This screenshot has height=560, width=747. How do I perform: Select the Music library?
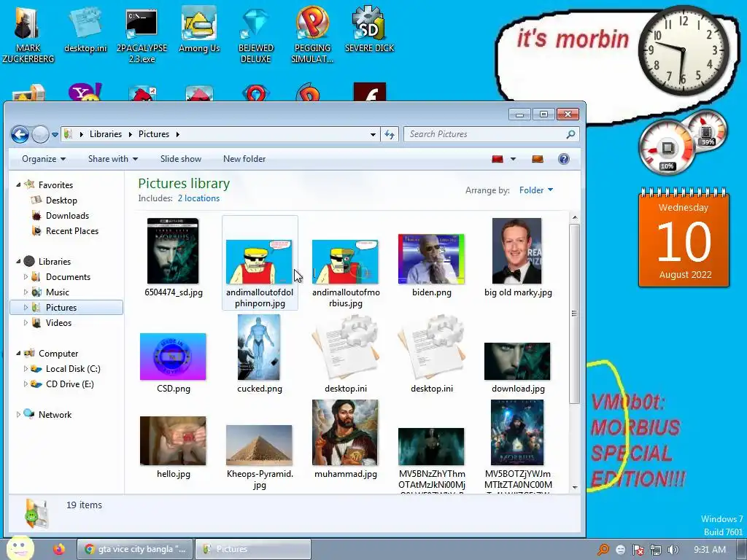click(x=57, y=292)
